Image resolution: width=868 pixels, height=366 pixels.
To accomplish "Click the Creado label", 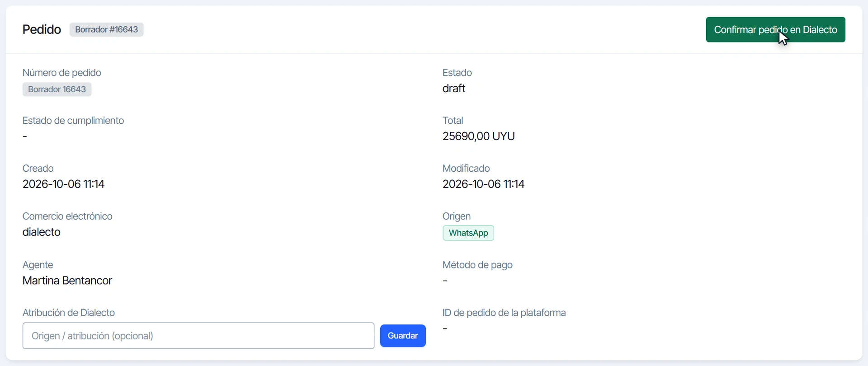I will [38, 169].
